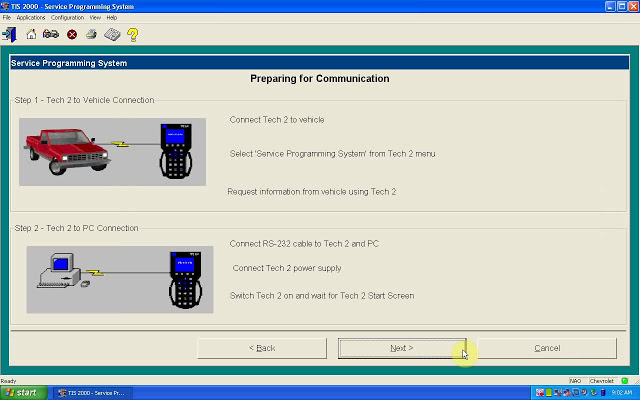Image resolution: width=640 pixels, height=400 pixels.
Task: Click the Cancel button
Action: 547,348
